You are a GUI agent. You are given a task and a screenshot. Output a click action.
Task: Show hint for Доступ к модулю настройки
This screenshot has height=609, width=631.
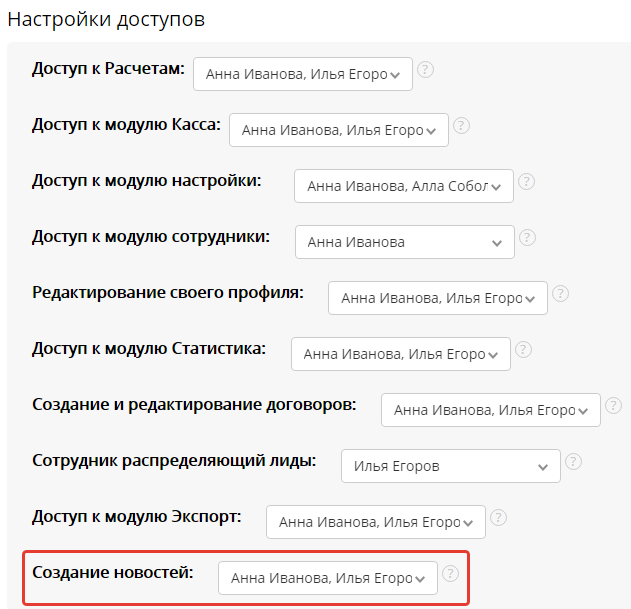click(x=526, y=182)
